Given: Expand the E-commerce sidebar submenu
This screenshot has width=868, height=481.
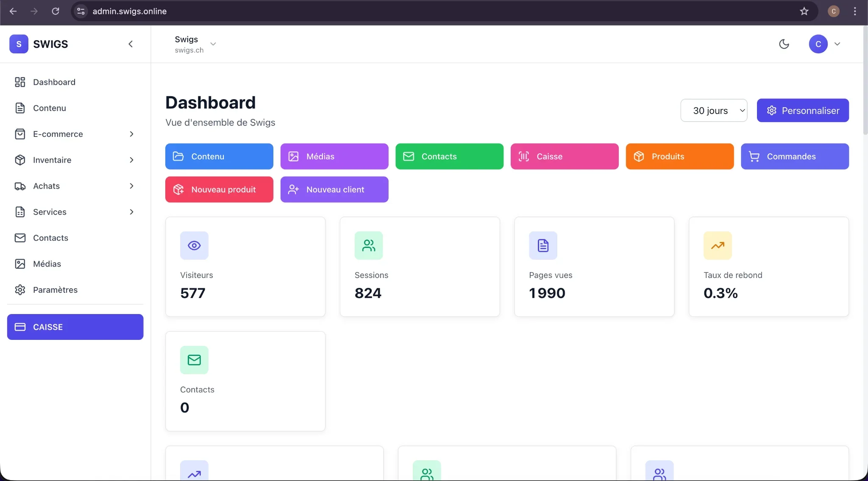Looking at the screenshot, I should [x=131, y=134].
